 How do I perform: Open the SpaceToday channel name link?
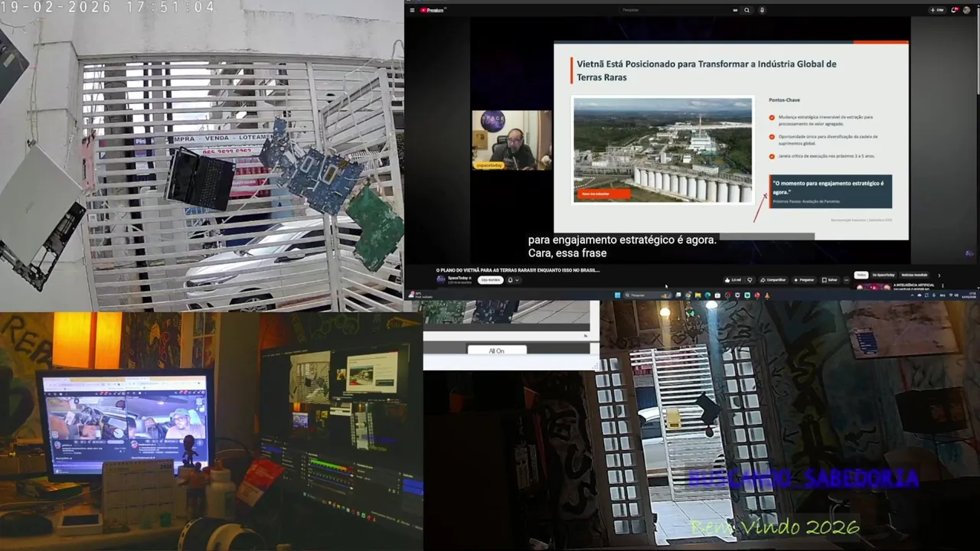pos(459,278)
